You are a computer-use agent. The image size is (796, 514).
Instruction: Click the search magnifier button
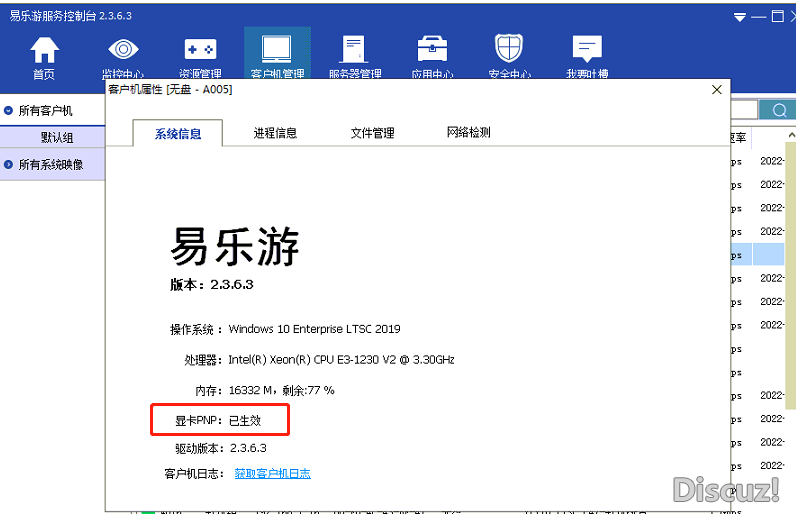pos(779,110)
